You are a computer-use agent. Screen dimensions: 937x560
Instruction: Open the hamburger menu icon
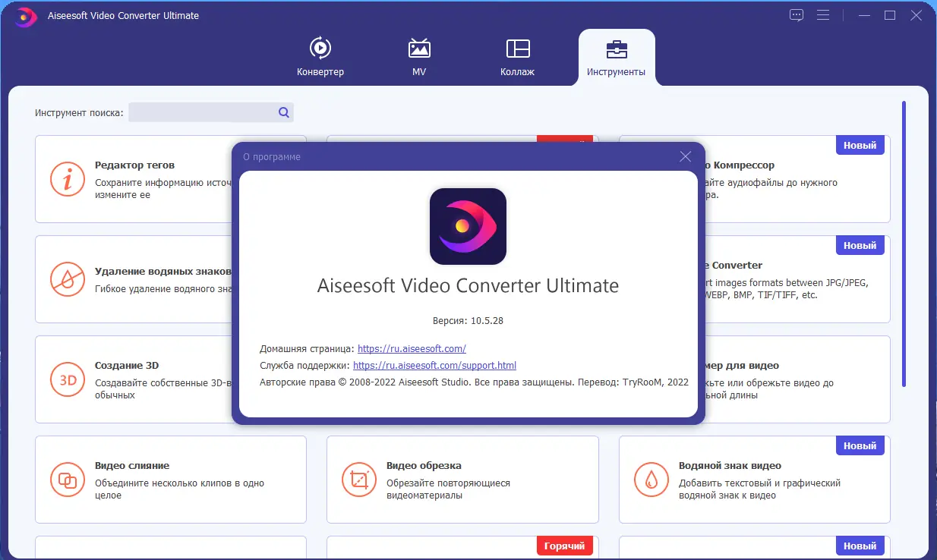pyautogui.click(x=823, y=14)
